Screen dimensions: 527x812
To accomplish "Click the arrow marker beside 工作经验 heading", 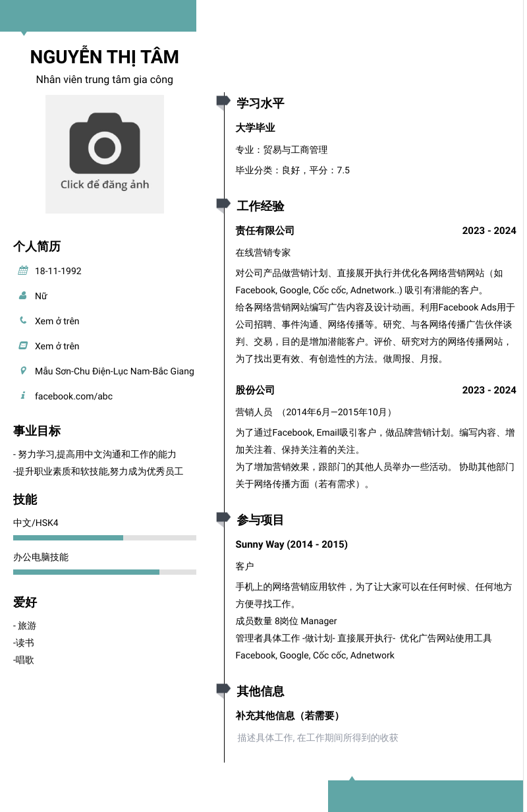I will 223,204.
